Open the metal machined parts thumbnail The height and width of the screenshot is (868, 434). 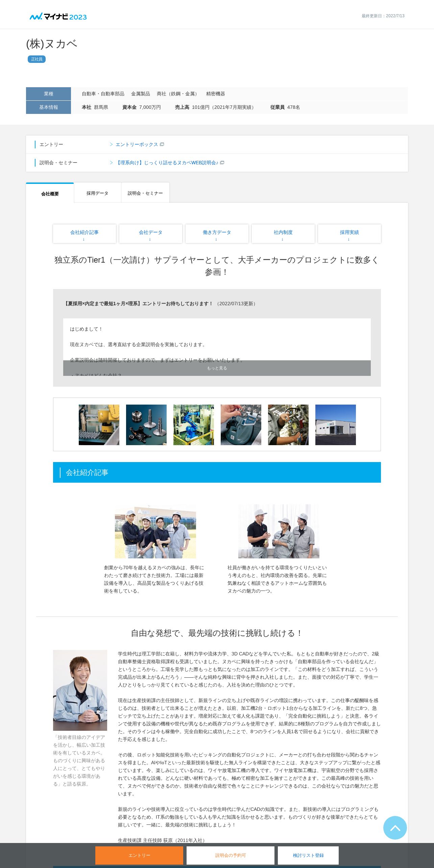point(146,425)
